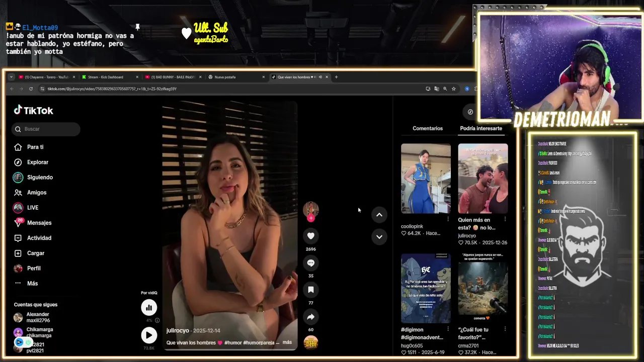The height and width of the screenshot is (362, 644).
Task: Open the coollopink blue costume video
Action: [426, 178]
